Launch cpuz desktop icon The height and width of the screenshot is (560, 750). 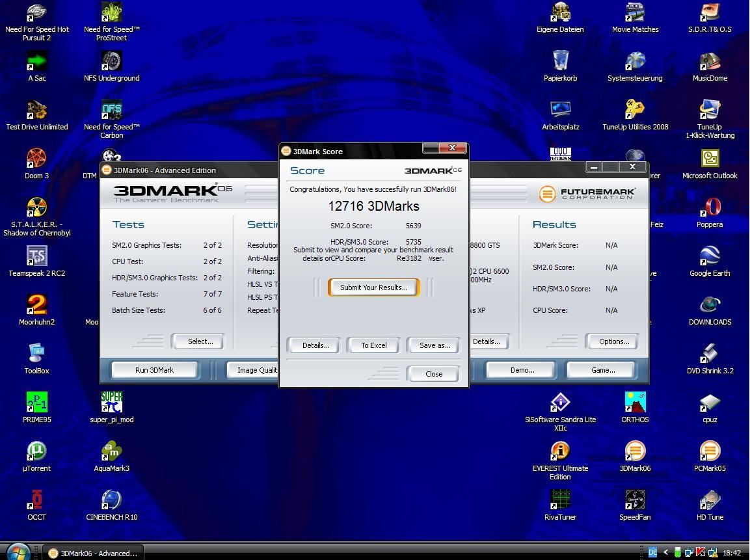(x=710, y=407)
